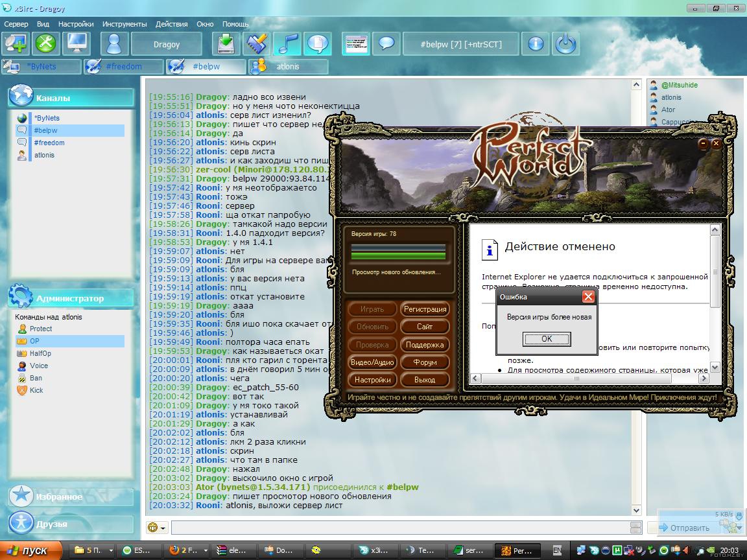The height and width of the screenshot is (560, 747).
Task: Click the blue chat bubble icon
Action: pos(386,44)
